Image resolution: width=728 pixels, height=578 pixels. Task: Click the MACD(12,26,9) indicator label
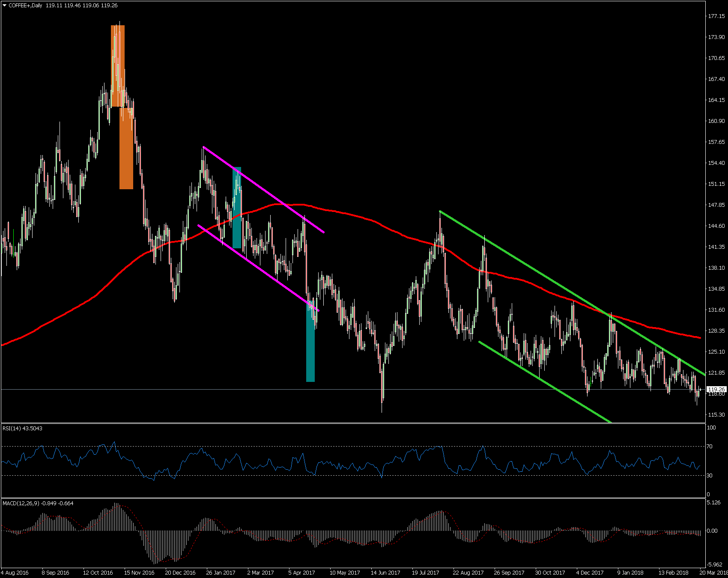click(38, 503)
